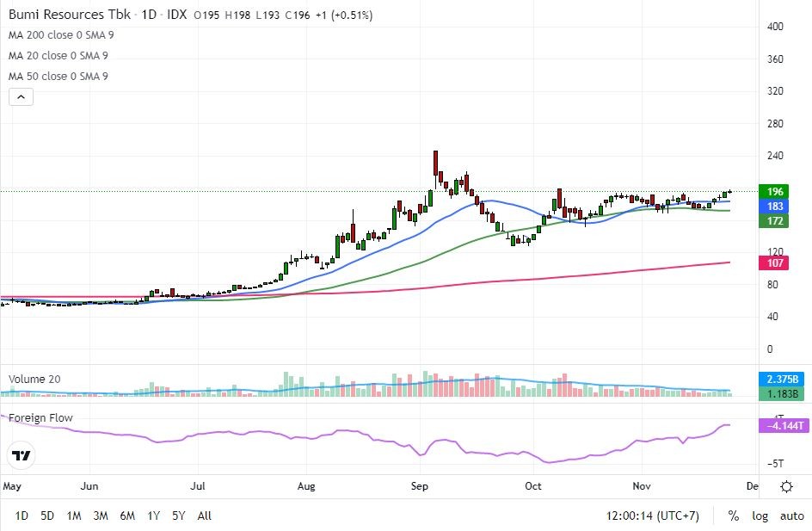This screenshot has height=531, width=812.
Task: Click the +1 (+0.51%) change value
Action: pos(344,15)
